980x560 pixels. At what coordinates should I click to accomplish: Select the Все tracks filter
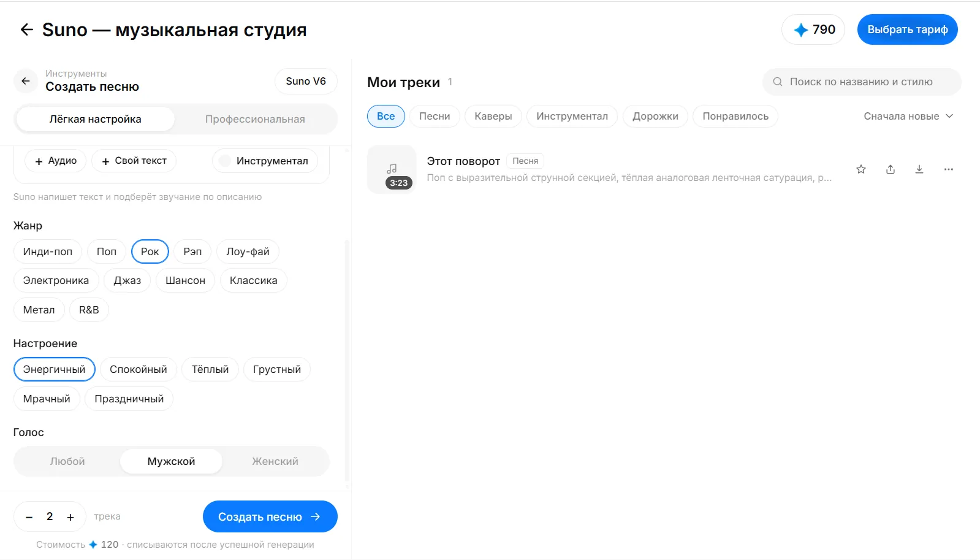point(386,116)
